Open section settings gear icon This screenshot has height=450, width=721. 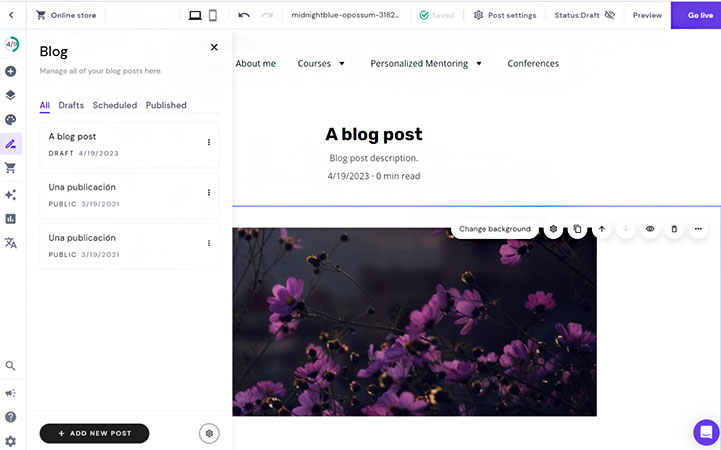coord(553,229)
